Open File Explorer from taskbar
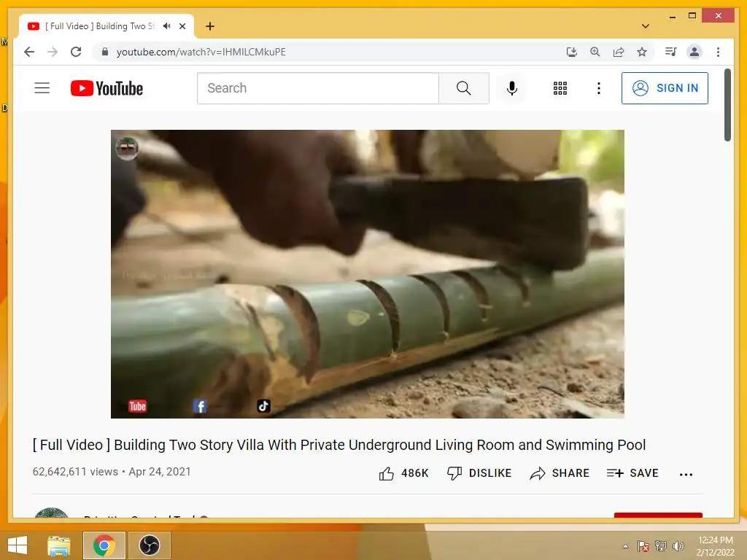 pos(58,545)
